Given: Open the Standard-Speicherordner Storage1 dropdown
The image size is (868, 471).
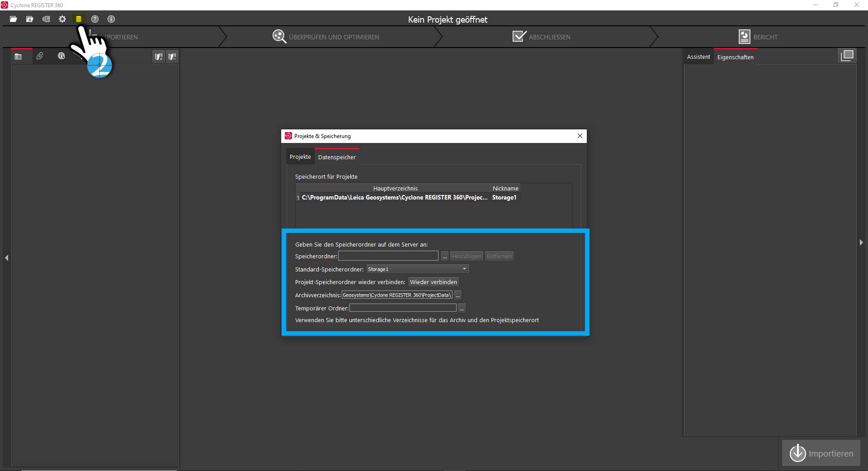Looking at the screenshot, I should point(418,269).
